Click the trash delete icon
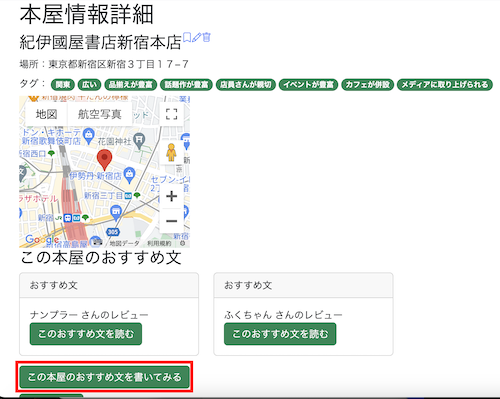The image size is (500, 399). 207,37
